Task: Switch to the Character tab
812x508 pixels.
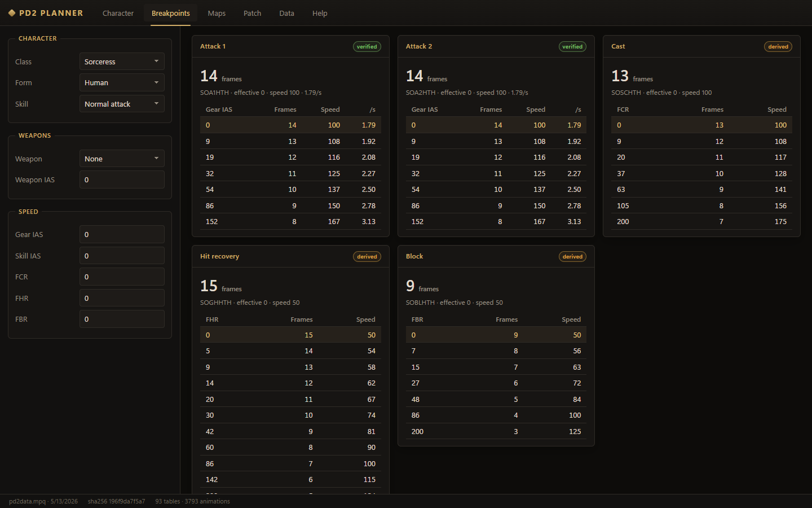Action: pyautogui.click(x=118, y=13)
